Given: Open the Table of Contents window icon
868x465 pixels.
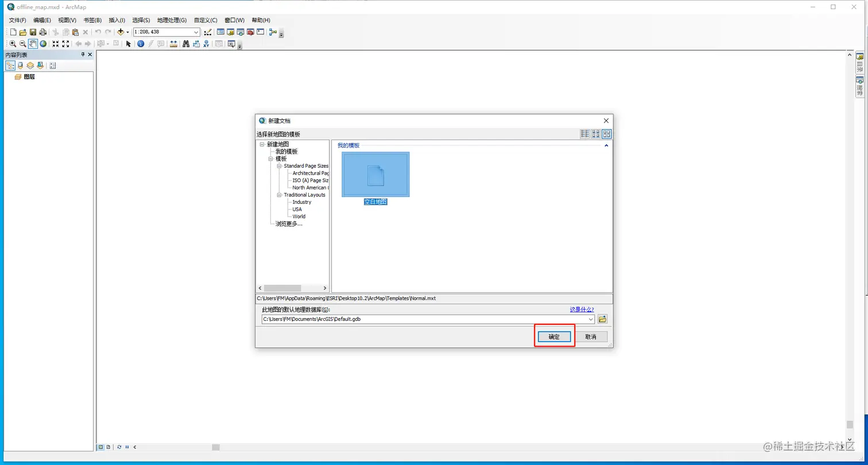Looking at the screenshot, I should click(220, 32).
